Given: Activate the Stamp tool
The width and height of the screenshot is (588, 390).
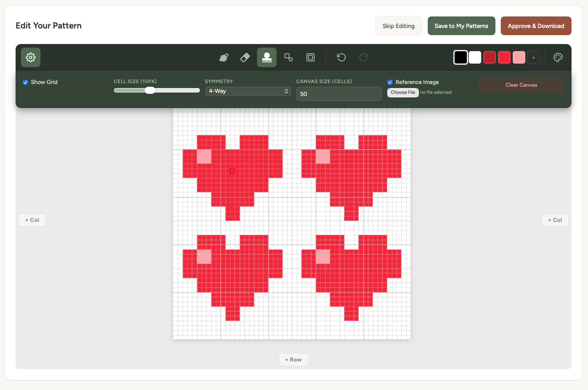Looking at the screenshot, I should pyautogui.click(x=267, y=57).
